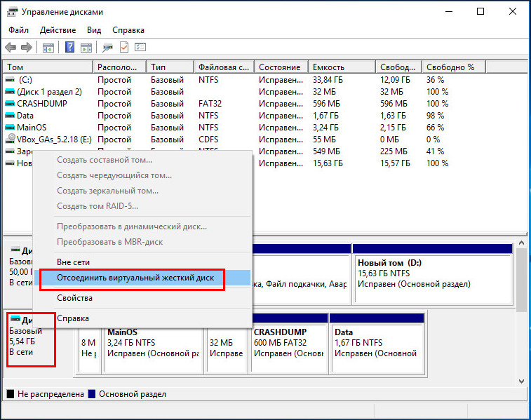Click the black Не распределена legend swatch

coord(11,394)
